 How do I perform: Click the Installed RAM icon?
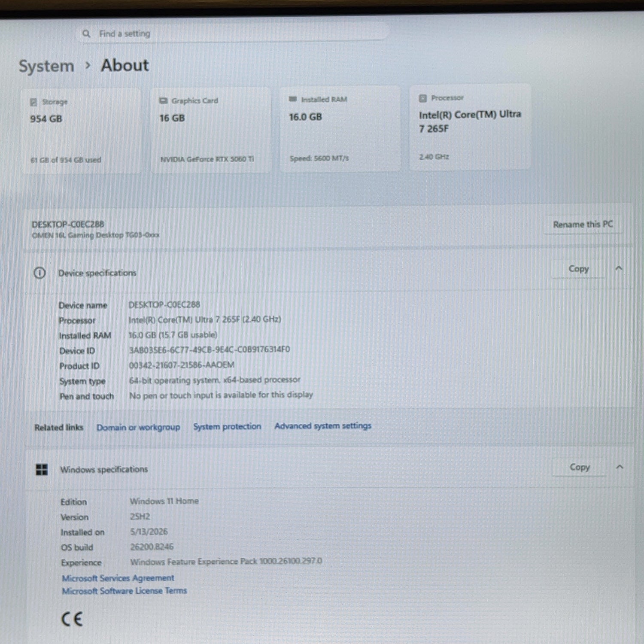click(x=293, y=99)
